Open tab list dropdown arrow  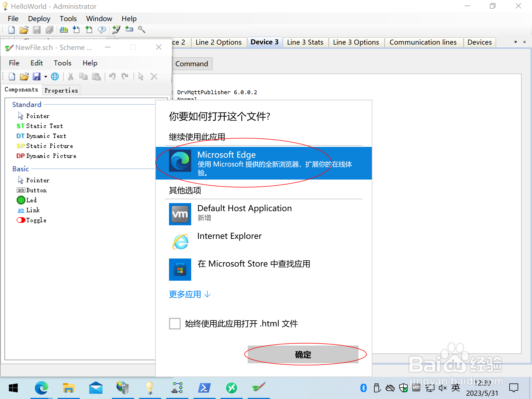pos(516,42)
